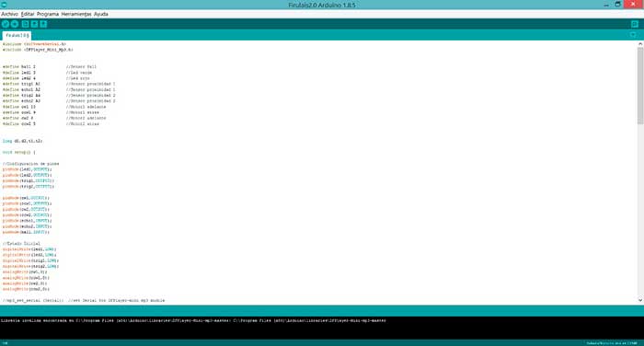Open the tab options dropdown arrow

click(633, 35)
